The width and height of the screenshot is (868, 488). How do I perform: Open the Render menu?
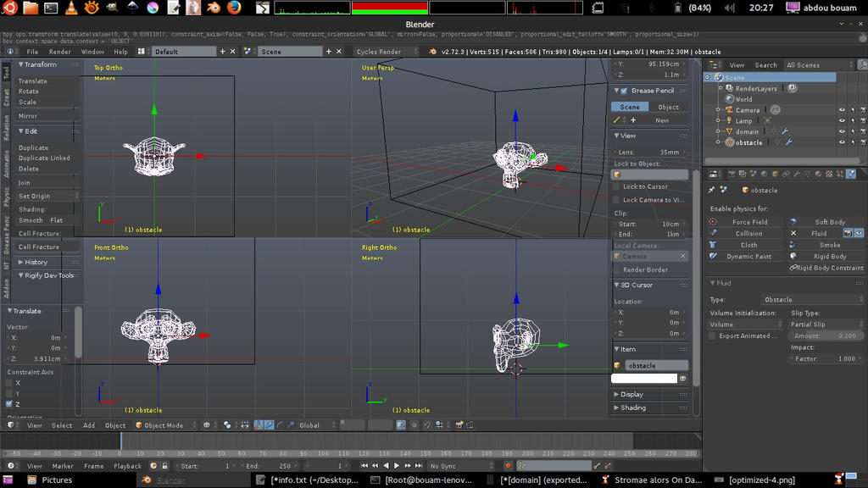coord(60,52)
